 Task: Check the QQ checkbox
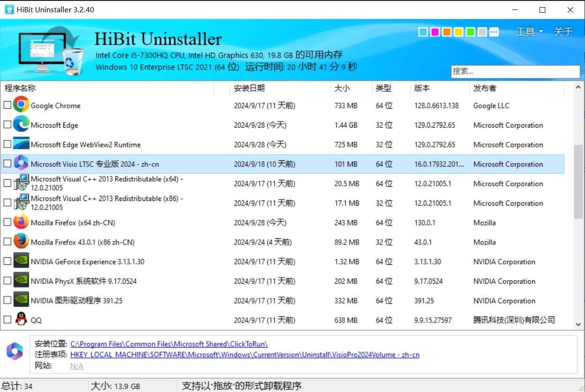pos(7,319)
